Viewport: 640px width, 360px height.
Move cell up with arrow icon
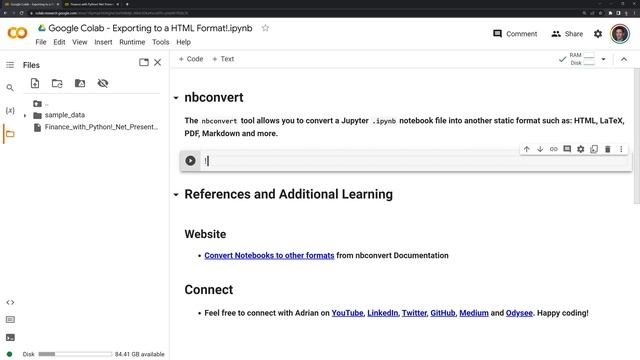point(527,149)
